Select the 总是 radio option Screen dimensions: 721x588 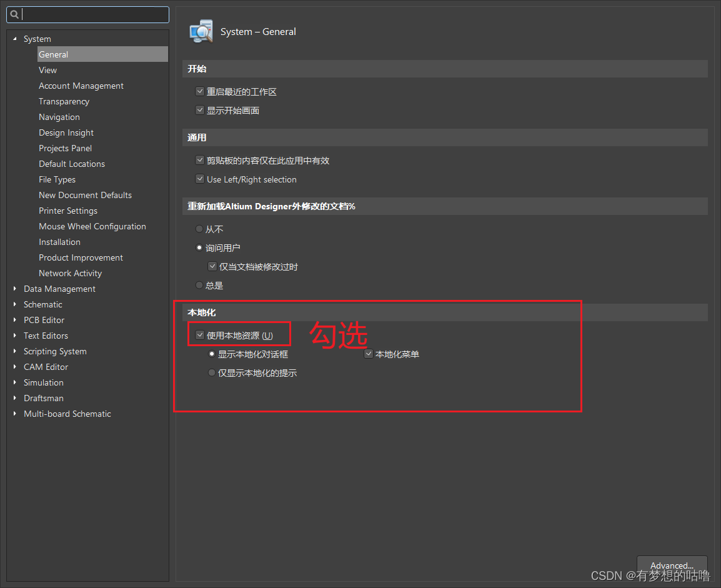(199, 286)
